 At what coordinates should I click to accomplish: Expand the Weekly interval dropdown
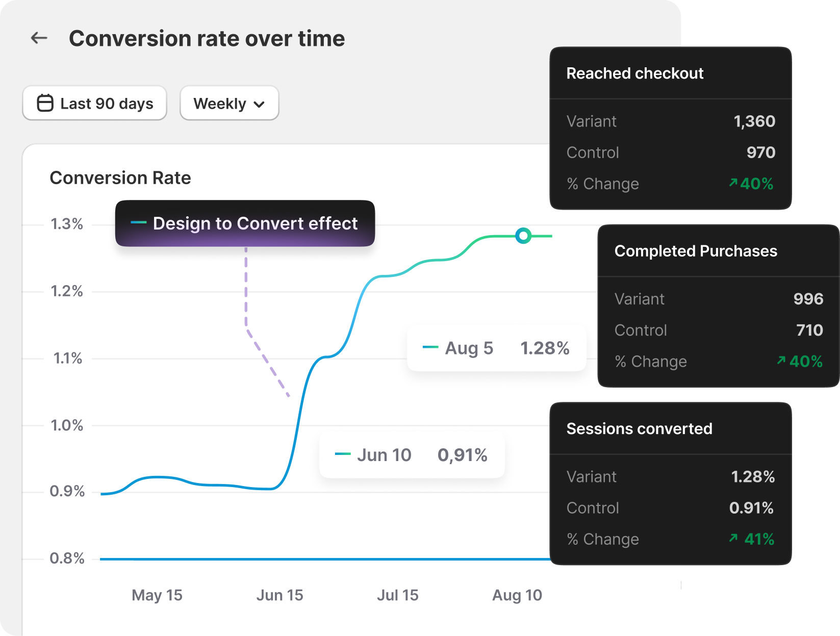pyautogui.click(x=230, y=103)
